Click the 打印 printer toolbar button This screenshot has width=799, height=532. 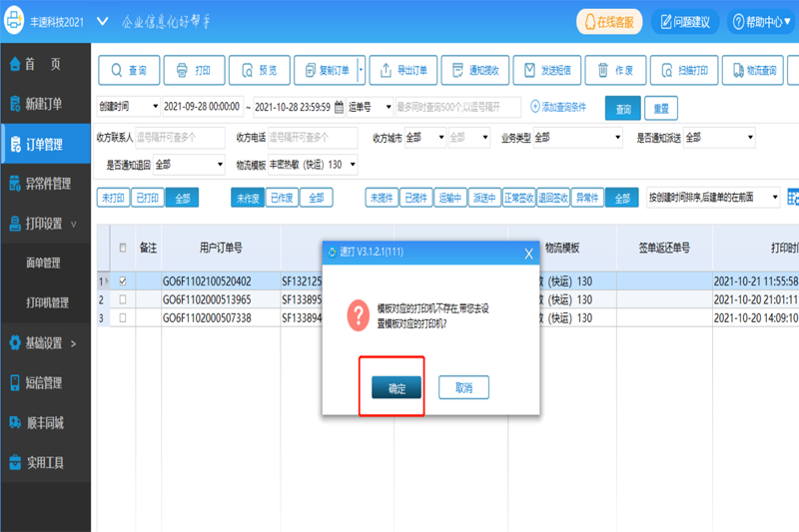click(x=194, y=70)
